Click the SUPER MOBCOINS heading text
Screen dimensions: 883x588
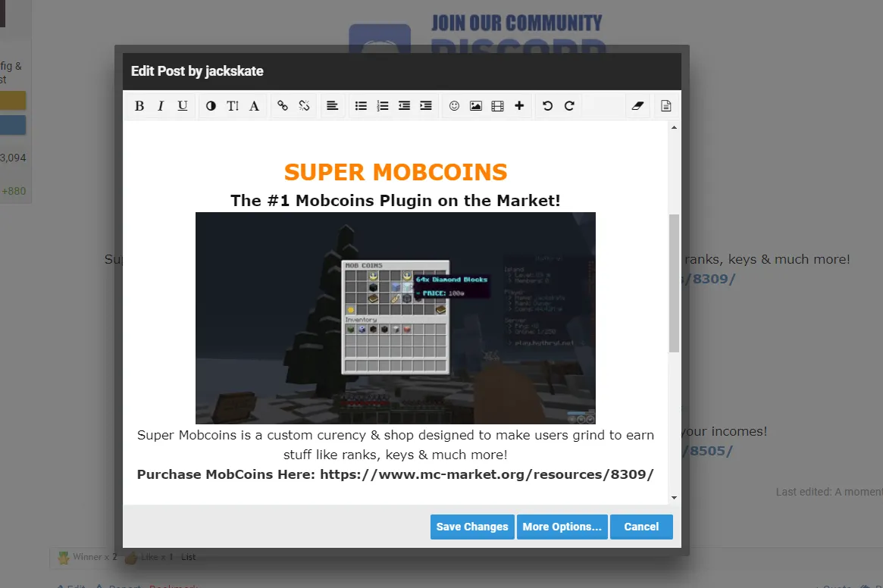pyautogui.click(x=396, y=172)
